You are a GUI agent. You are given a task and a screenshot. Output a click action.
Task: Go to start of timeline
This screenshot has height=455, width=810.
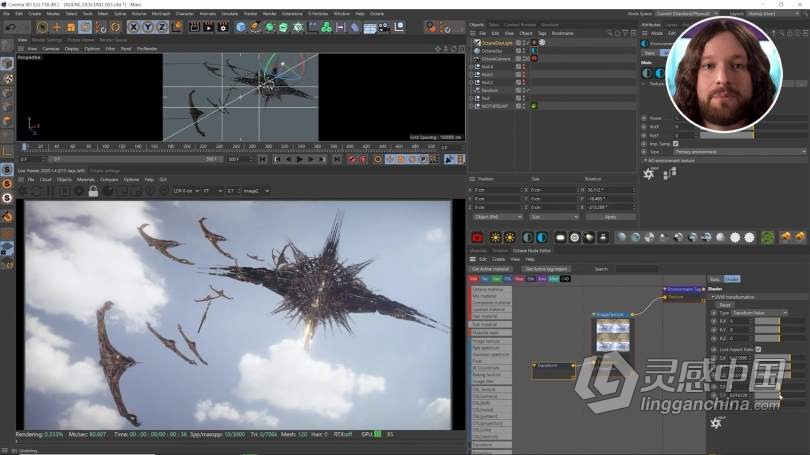point(263,160)
